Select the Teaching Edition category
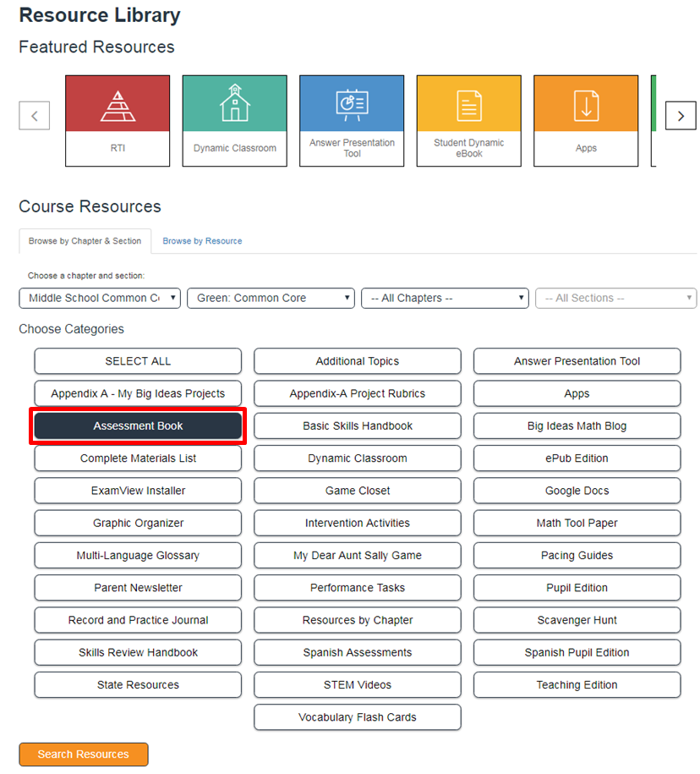 tap(577, 684)
